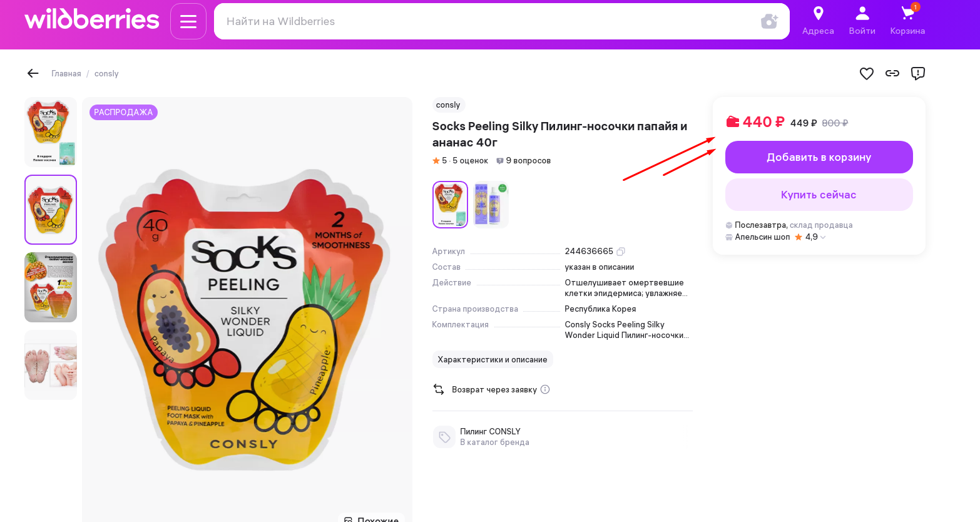Click the consly brand tag

pyautogui.click(x=448, y=105)
